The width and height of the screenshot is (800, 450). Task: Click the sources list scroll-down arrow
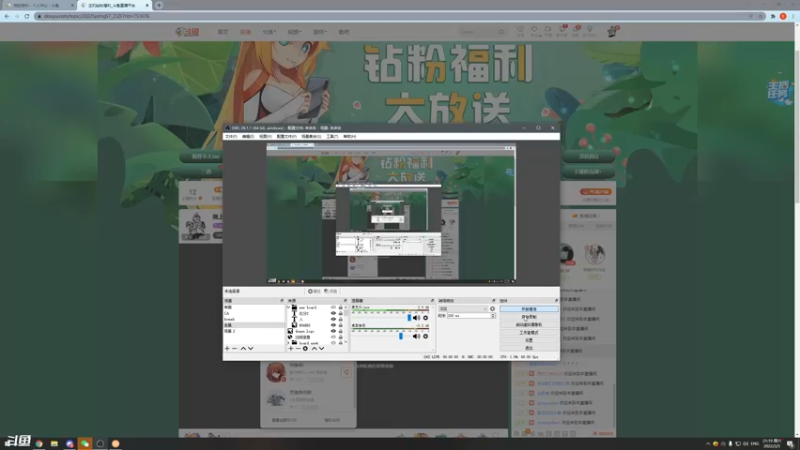pos(346,342)
